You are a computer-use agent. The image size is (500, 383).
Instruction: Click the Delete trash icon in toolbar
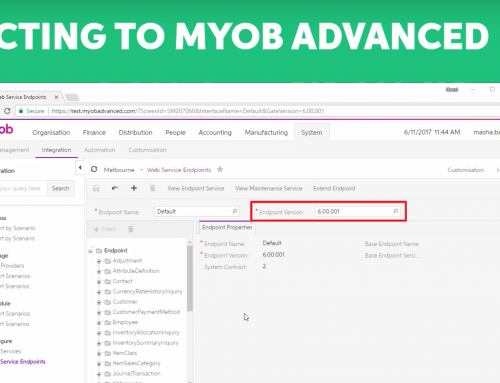(x=152, y=188)
